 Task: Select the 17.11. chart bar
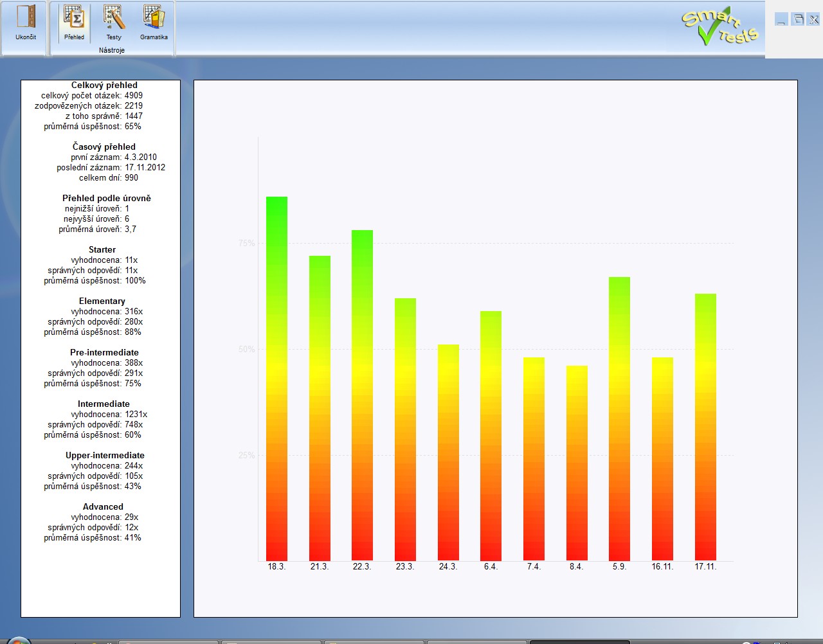(705, 427)
